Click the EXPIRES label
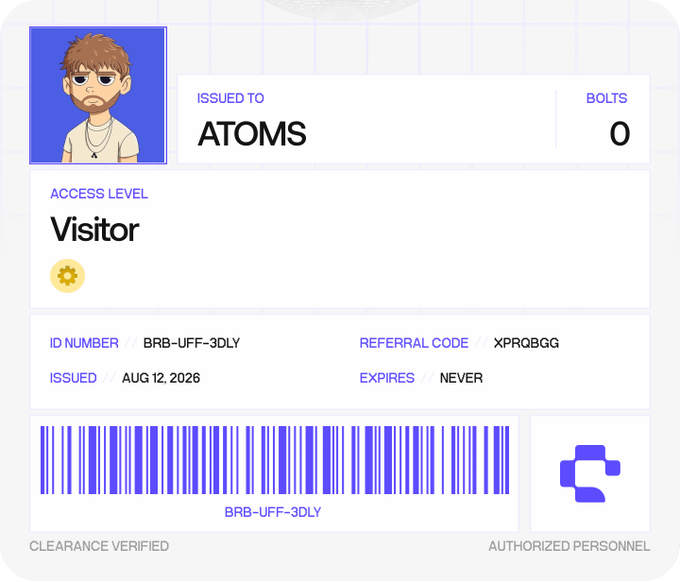 (x=387, y=378)
